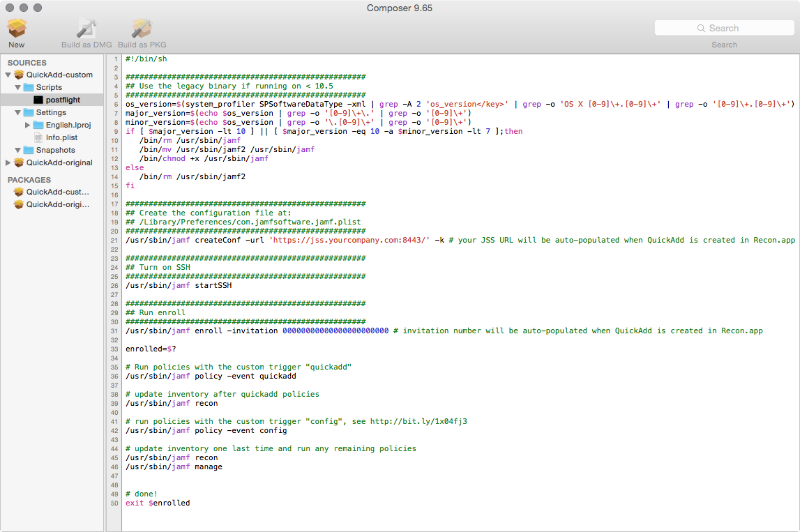The width and height of the screenshot is (800, 532).
Task: Click the '#!/bin/sh' line in editor
Action: coord(146,59)
